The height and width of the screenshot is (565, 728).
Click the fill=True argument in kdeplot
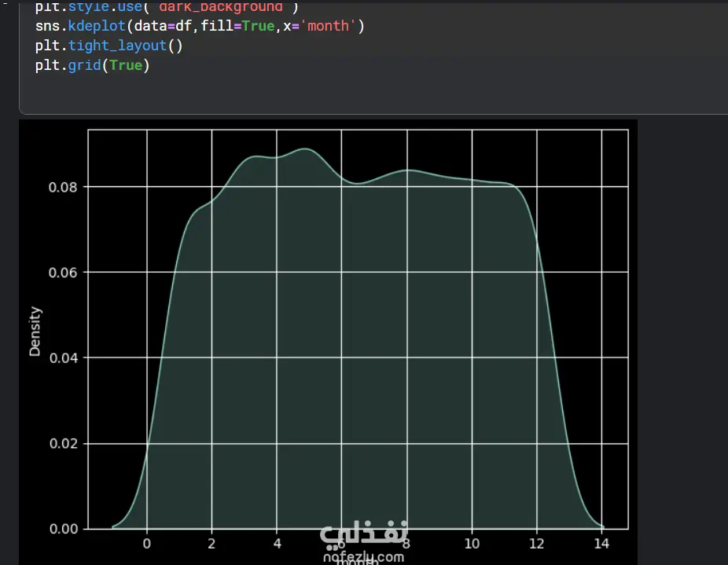237,26
